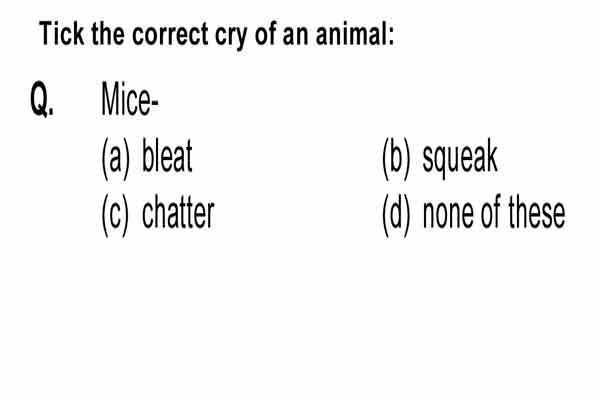This screenshot has height=400, width=600.
Task: Click the word 'none' in option (d)
Action: [x=448, y=216]
